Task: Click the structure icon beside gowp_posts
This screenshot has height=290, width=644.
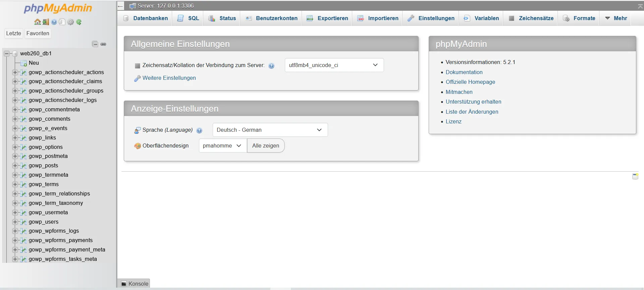Action: coord(23,166)
